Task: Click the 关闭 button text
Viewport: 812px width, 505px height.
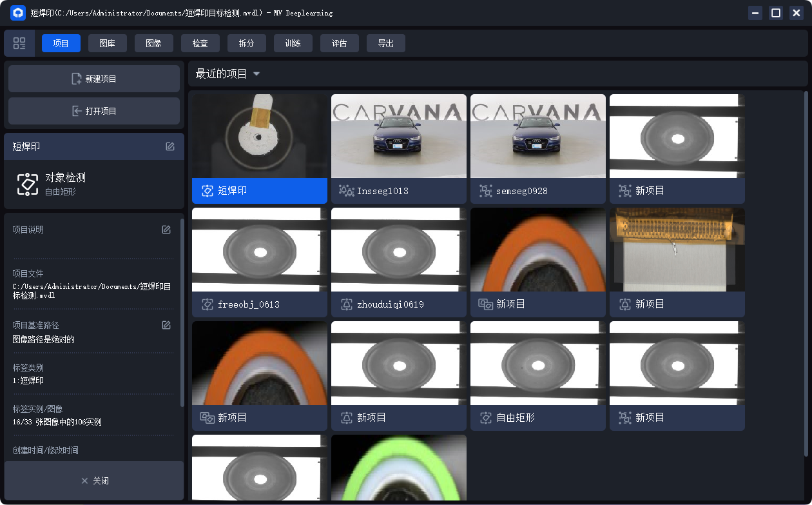Action: (x=101, y=481)
